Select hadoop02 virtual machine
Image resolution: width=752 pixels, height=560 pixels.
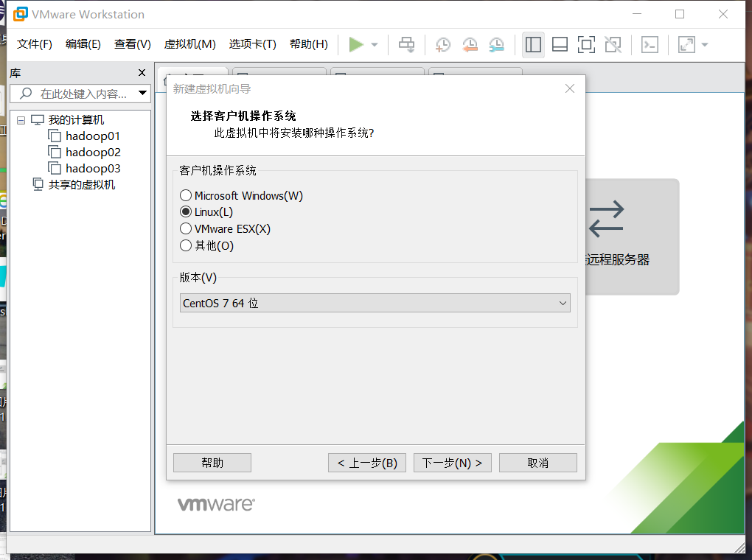coord(93,153)
